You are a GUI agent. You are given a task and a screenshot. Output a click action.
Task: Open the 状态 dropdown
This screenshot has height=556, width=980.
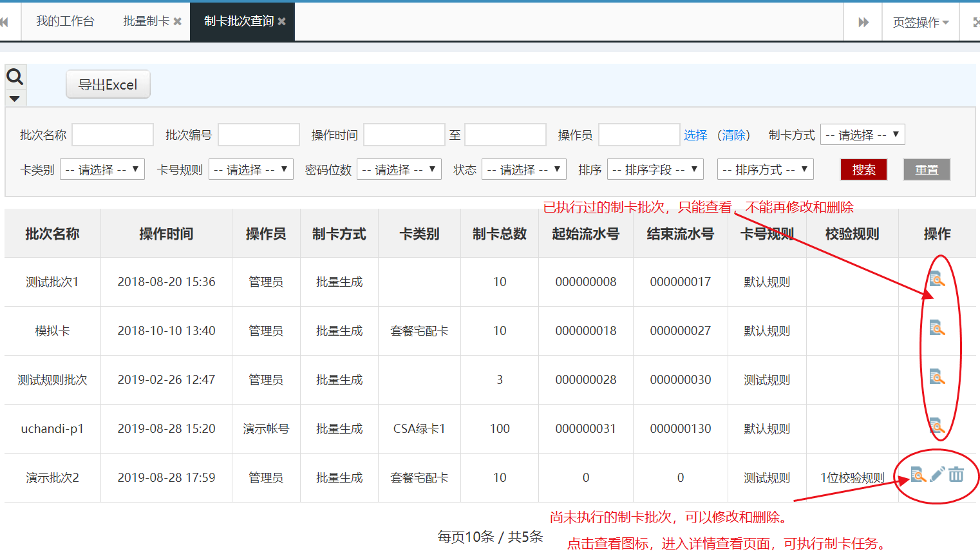[524, 169]
